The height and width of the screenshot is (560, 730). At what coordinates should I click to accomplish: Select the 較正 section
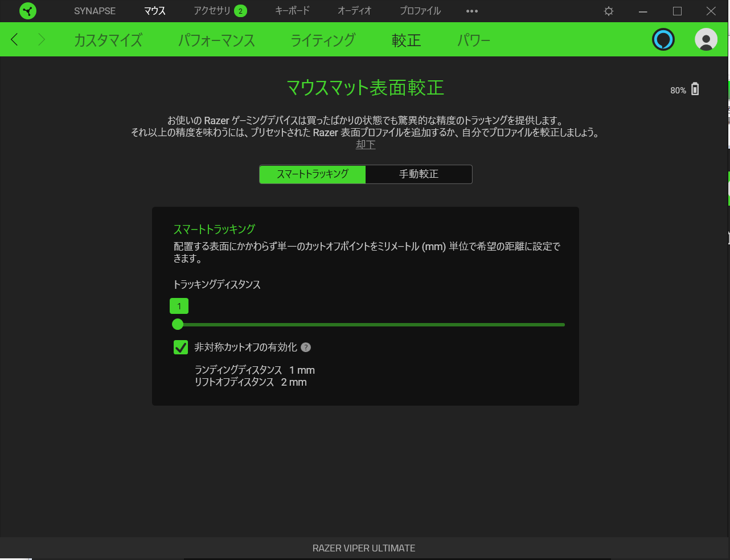(407, 40)
